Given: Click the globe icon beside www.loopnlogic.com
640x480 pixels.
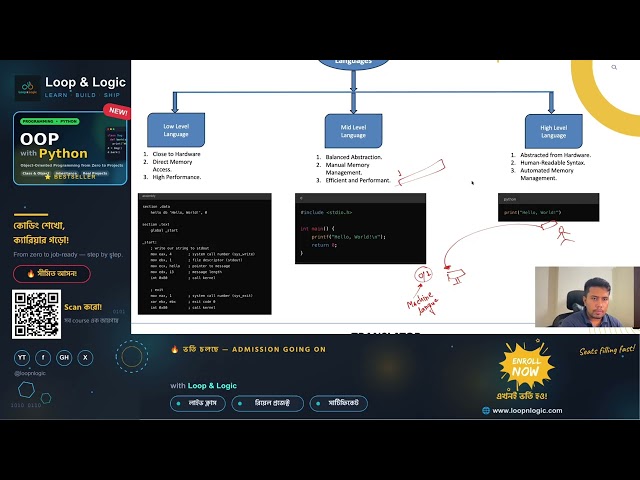Looking at the screenshot, I should 486,411.
